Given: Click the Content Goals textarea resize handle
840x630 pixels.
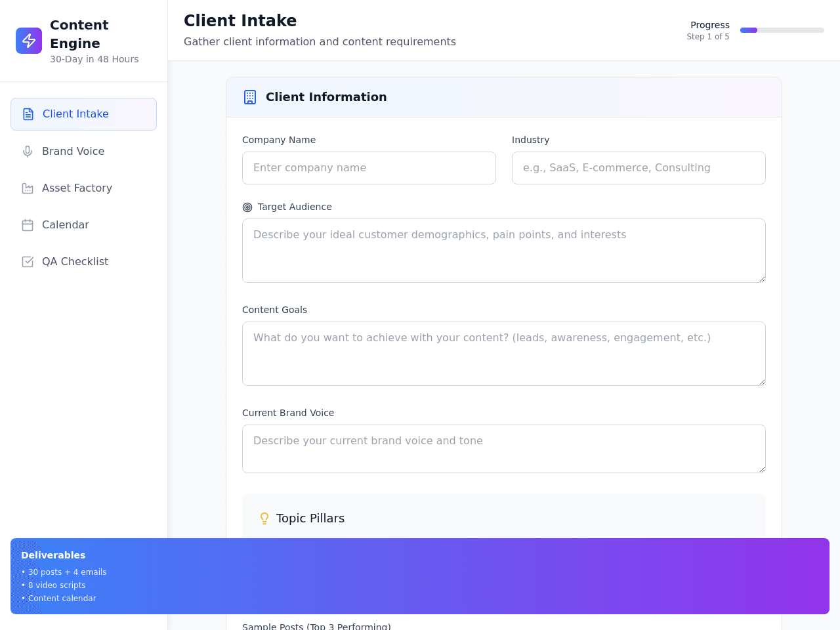Looking at the screenshot, I should (762, 382).
